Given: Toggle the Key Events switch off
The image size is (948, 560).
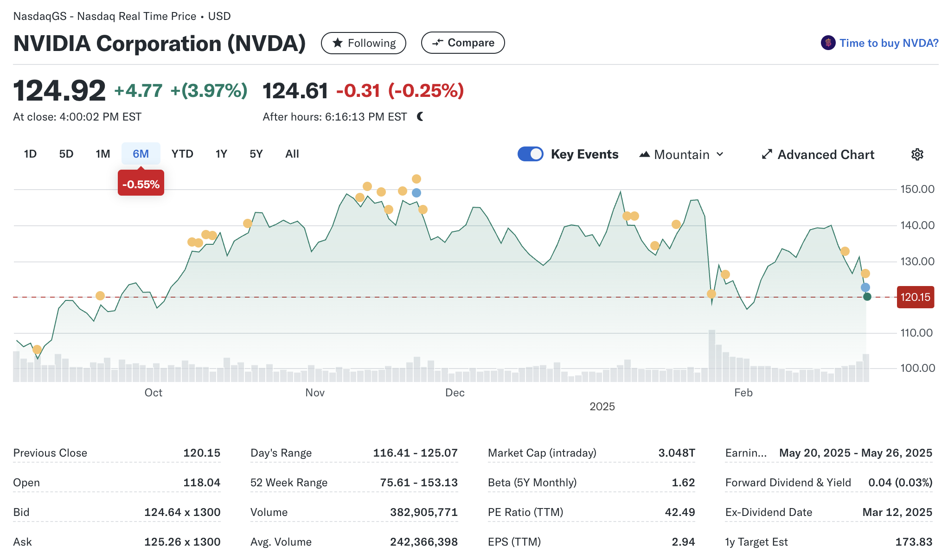Looking at the screenshot, I should tap(530, 154).
